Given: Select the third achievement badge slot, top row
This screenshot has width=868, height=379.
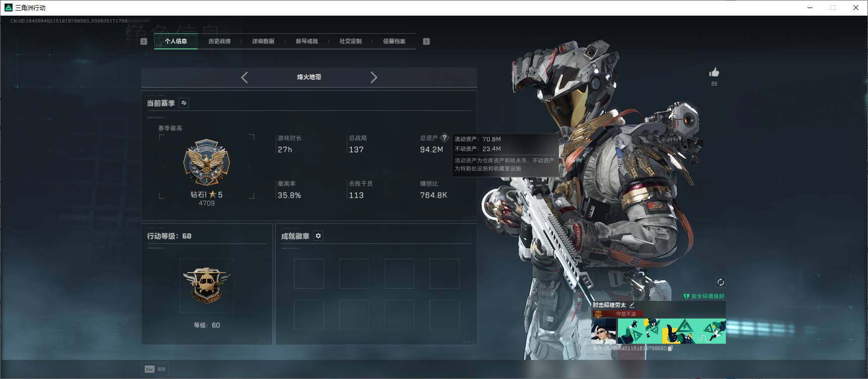Looking at the screenshot, I should click(x=399, y=274).
